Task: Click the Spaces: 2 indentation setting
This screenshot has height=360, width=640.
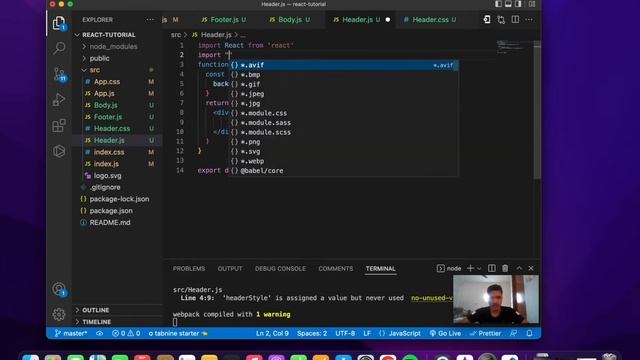Action: pyautogui.click(x=312, y=333)
